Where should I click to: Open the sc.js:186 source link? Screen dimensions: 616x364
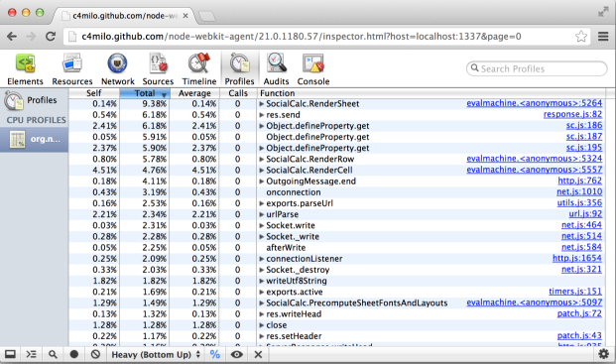[584, 125]
